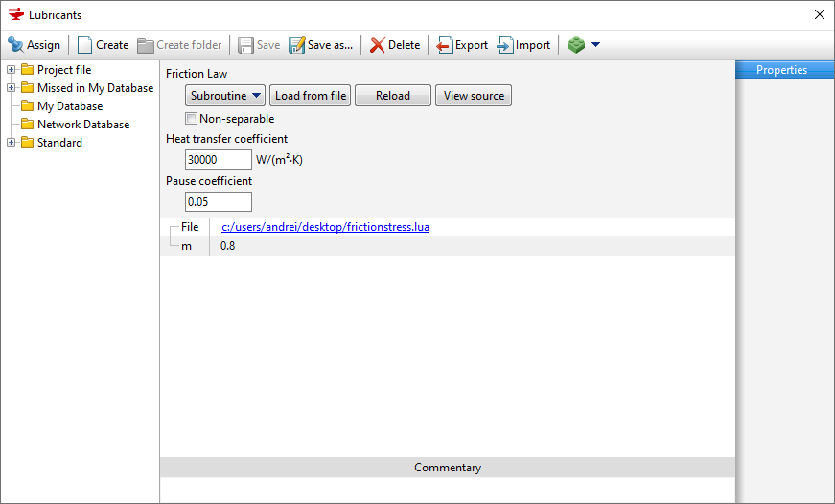Open the Subroutine friction law dropdown

pyautogui.click(x=225, y=96)
